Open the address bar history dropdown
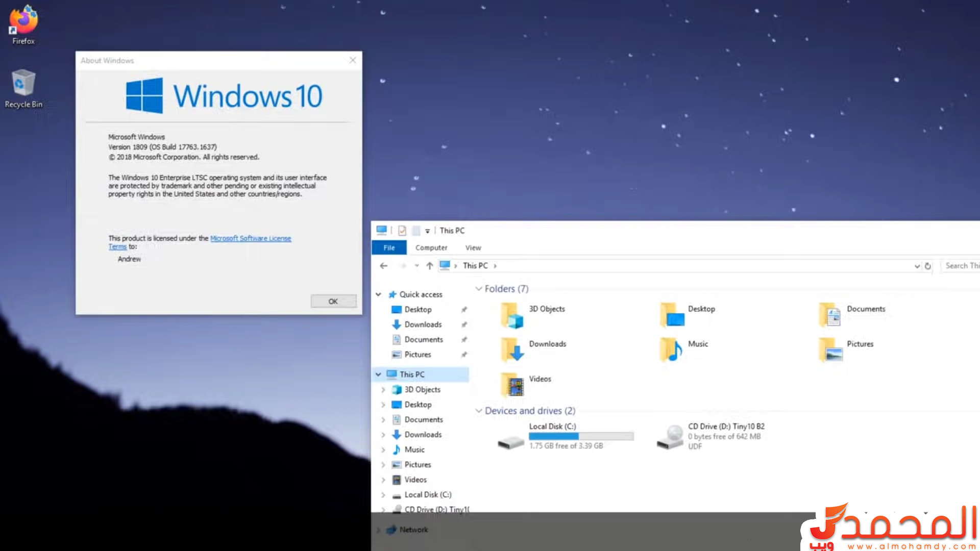 coord(917,266)
